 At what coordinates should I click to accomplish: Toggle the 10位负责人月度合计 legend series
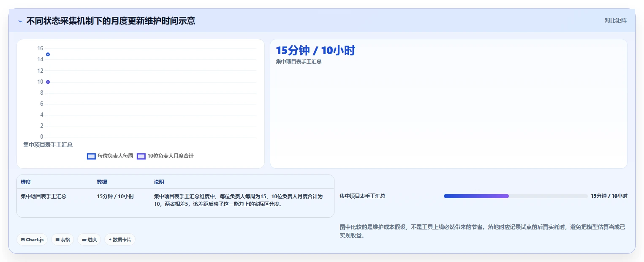(165, 156)
